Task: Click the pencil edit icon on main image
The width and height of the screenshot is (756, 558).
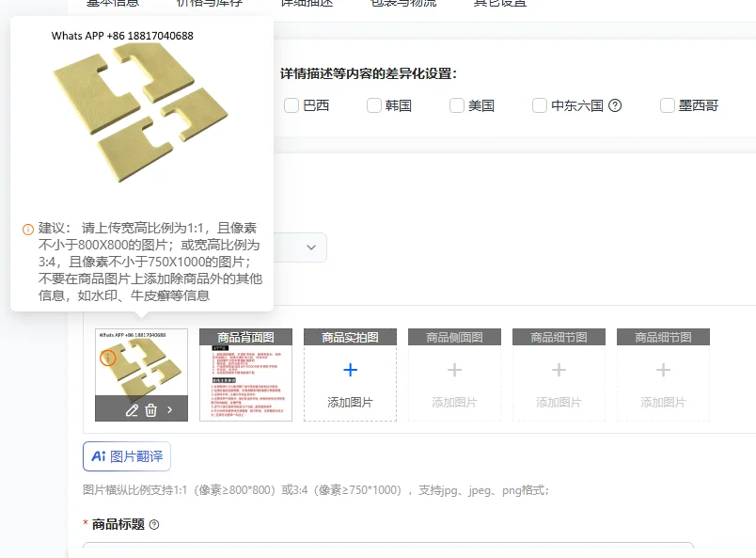Action: (132, 410)
